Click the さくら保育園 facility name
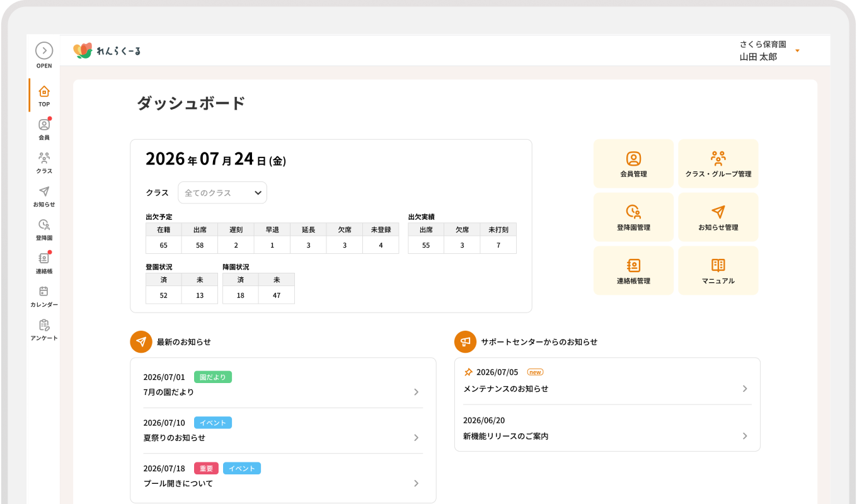 coord(763,44)
